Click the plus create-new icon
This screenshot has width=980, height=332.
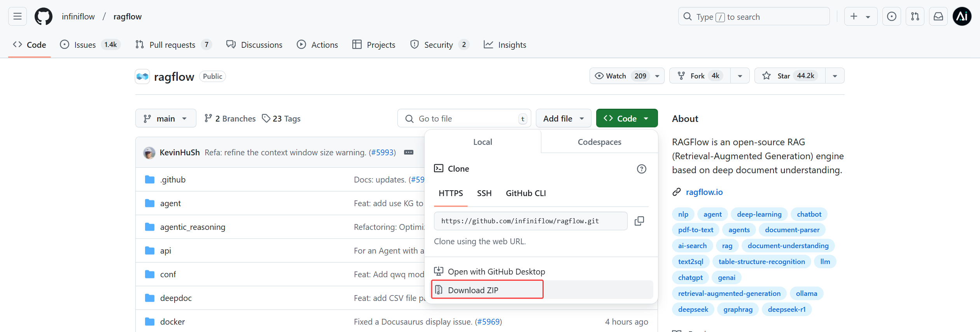(x=854, y=16)
